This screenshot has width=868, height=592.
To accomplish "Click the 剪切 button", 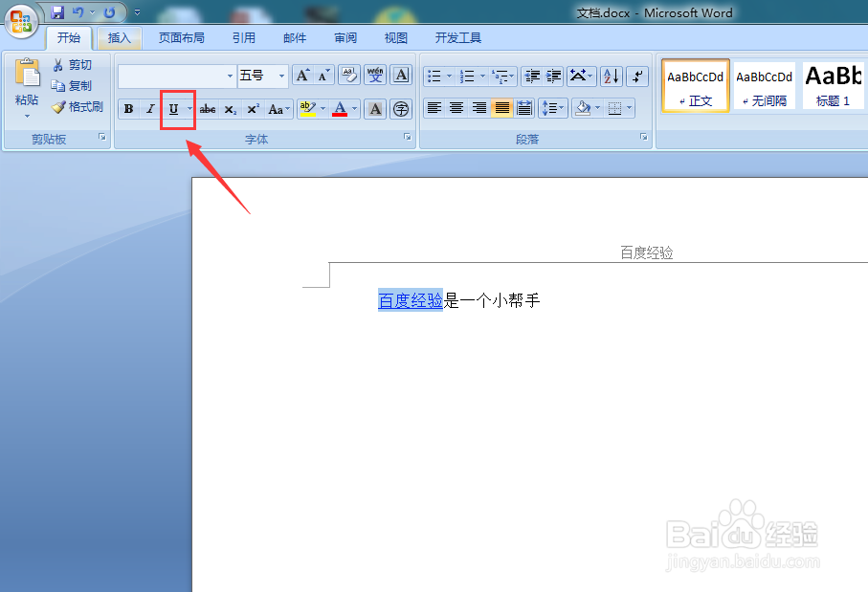I will tap(73, 65).
